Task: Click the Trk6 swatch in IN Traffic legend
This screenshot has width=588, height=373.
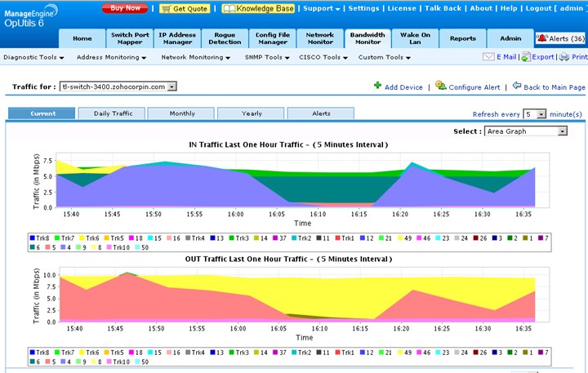Action: 82,238
